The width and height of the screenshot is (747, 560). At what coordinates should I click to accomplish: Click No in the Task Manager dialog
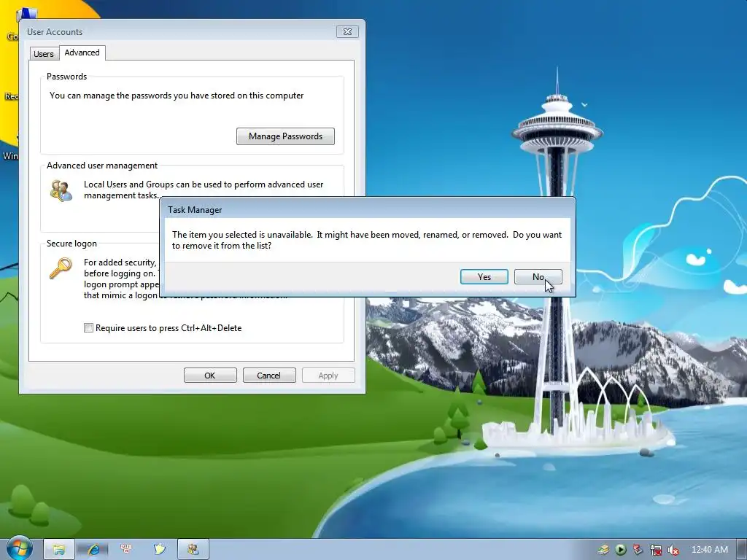click(538, 276)
